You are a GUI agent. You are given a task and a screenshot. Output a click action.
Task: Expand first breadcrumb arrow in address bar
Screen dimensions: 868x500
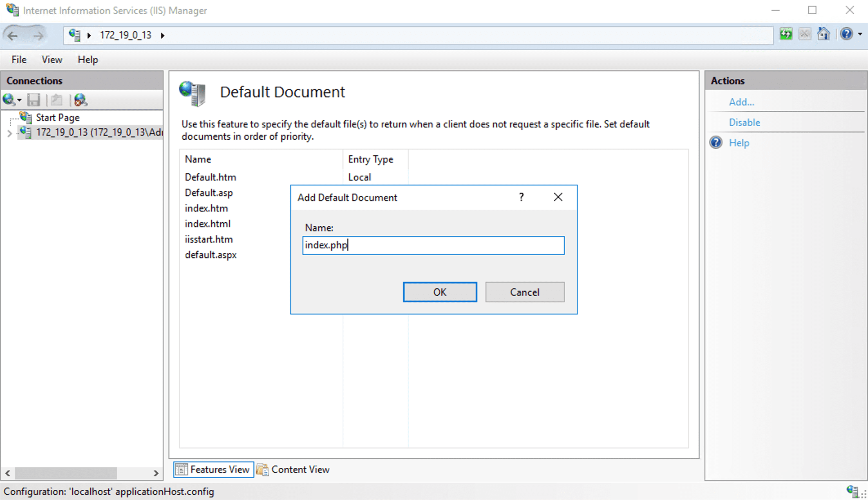click(89, 36)
